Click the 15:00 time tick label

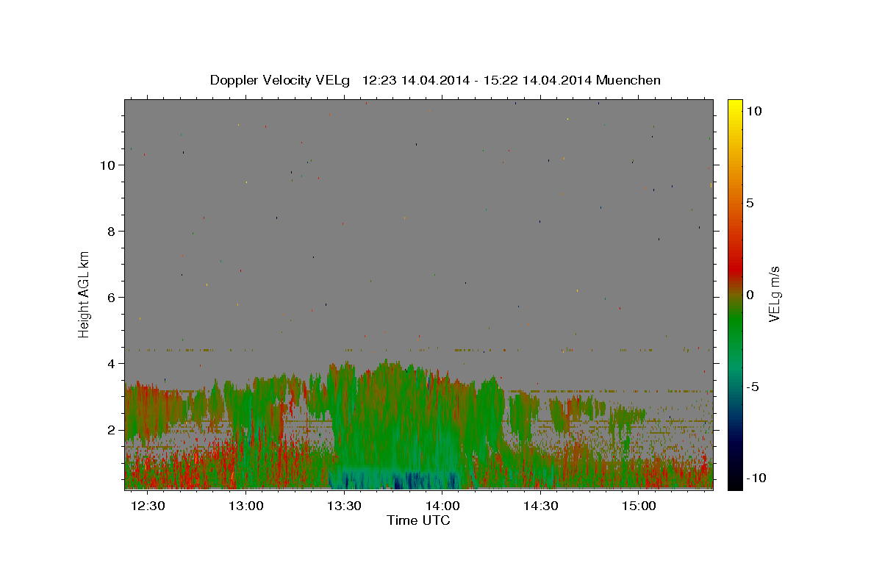[639, 506]
